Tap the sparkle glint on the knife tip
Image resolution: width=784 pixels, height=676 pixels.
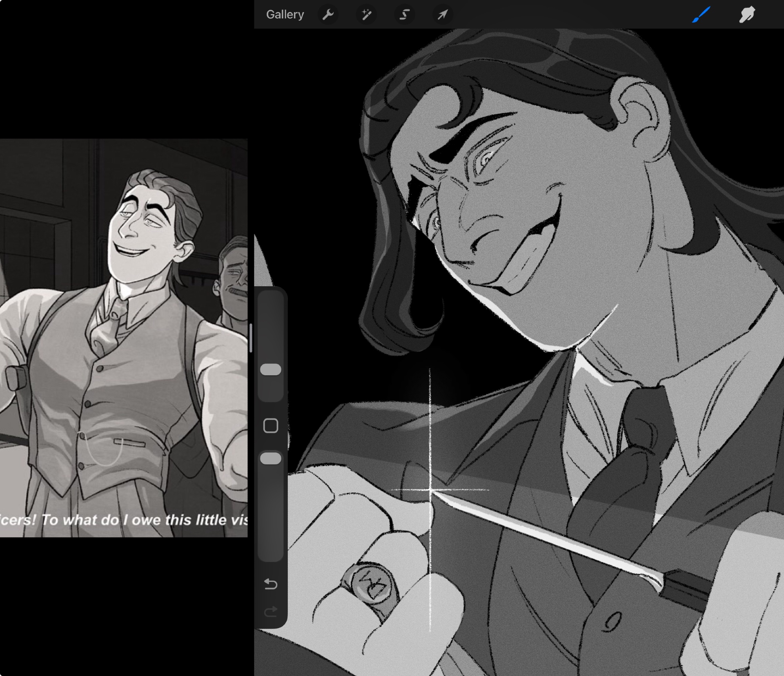click(430, 490)
